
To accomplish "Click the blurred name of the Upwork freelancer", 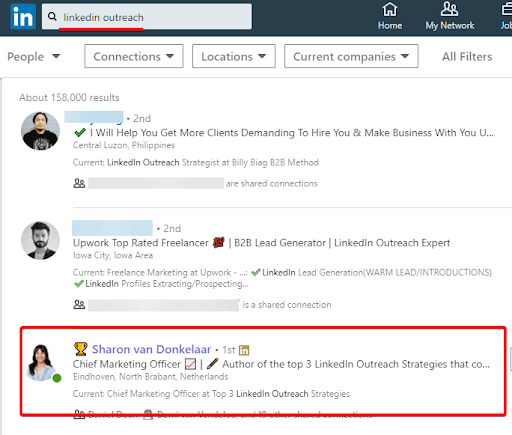I will pyautogui.click(x=112, y=228).
